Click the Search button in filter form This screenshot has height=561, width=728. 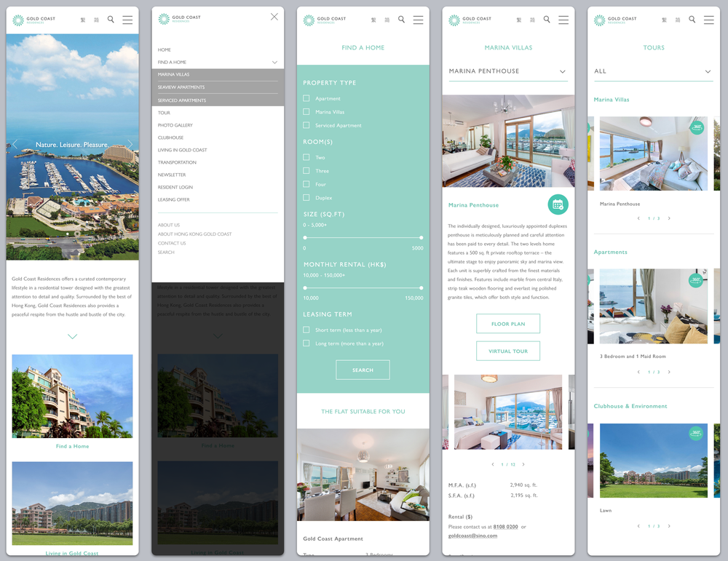tap(363, 370)
